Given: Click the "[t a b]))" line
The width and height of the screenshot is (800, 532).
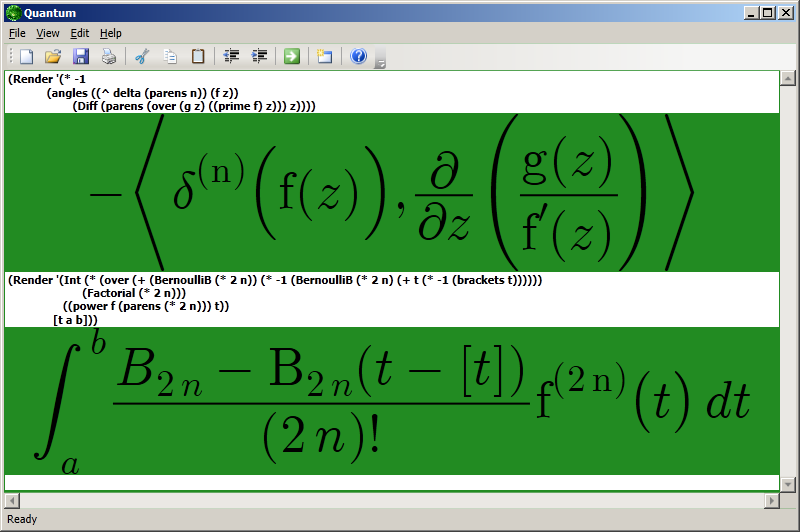Looking at the screenshot, I should click(x=76, y=320).
